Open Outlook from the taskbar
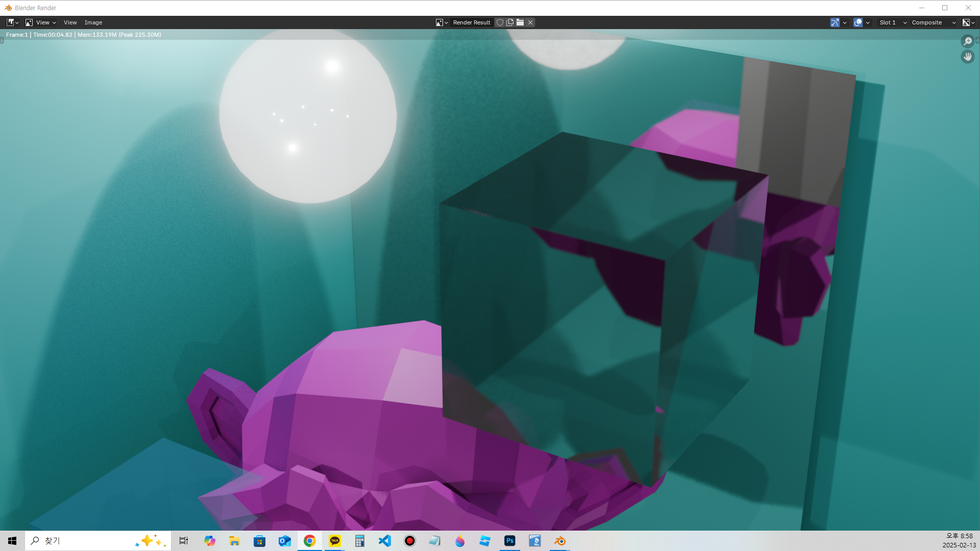 284,541
